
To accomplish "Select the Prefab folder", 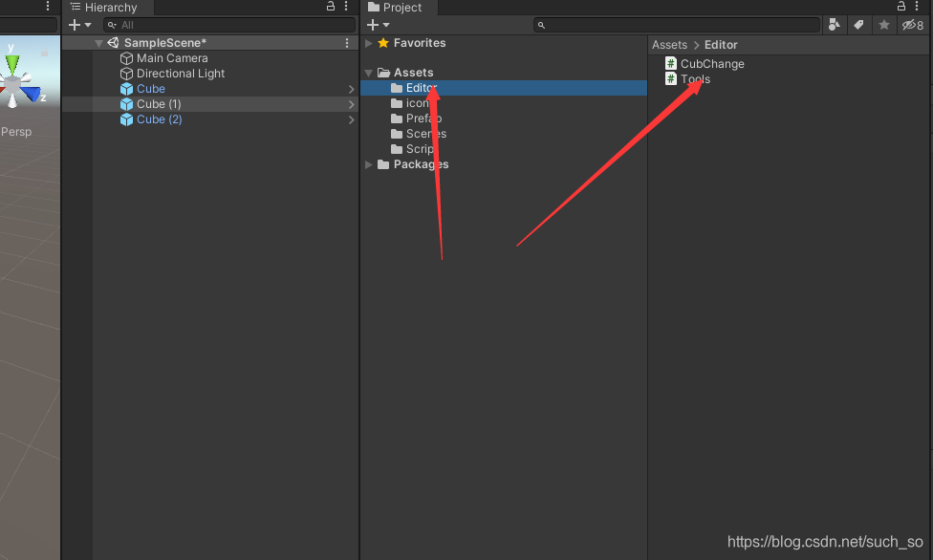I will pyautogui.click(x=417, y=119).
